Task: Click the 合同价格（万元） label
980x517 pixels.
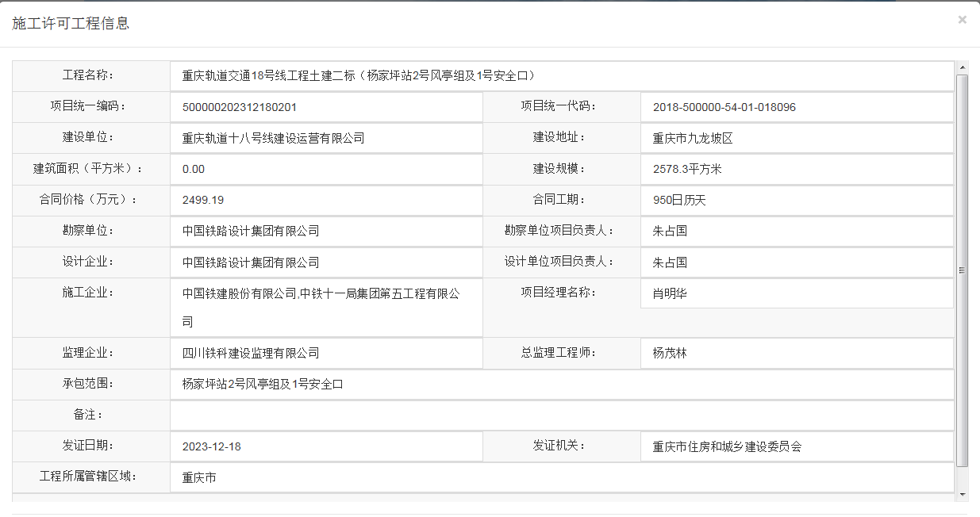Action: (x=89, y=199)
